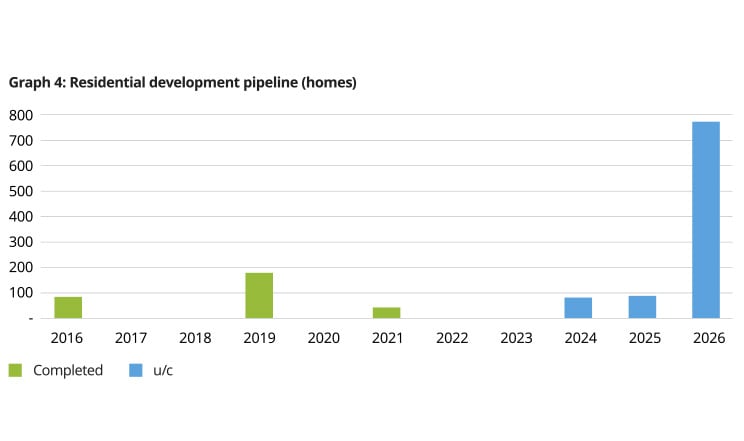The image size is (744, 441).
Task: Click the 2018 x-axis label
Action: 195,338
